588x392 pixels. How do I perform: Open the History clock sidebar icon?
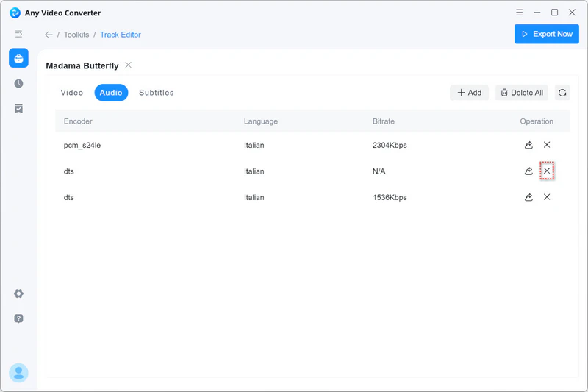[19, 83]
